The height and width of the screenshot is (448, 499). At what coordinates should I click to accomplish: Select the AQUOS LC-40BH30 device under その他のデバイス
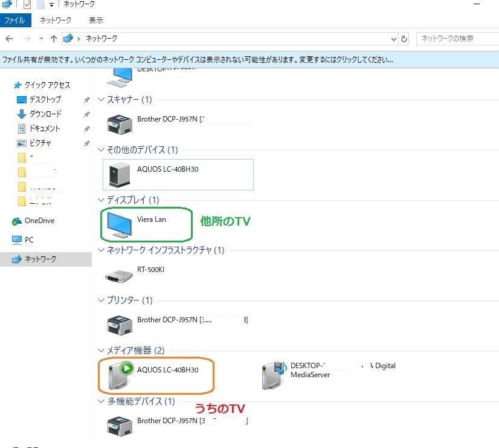tap(178, 175)
